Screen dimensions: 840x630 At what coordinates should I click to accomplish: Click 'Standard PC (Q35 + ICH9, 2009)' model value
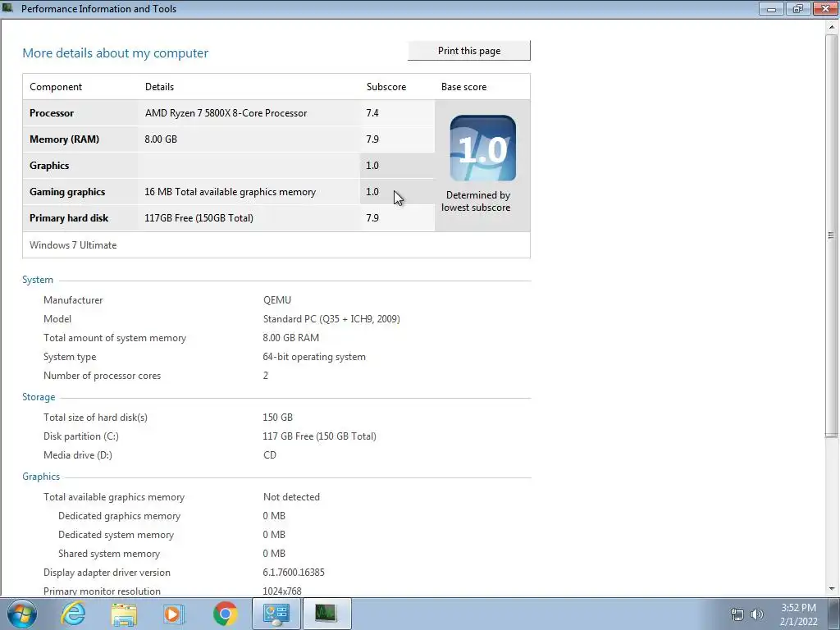[331, 319]
